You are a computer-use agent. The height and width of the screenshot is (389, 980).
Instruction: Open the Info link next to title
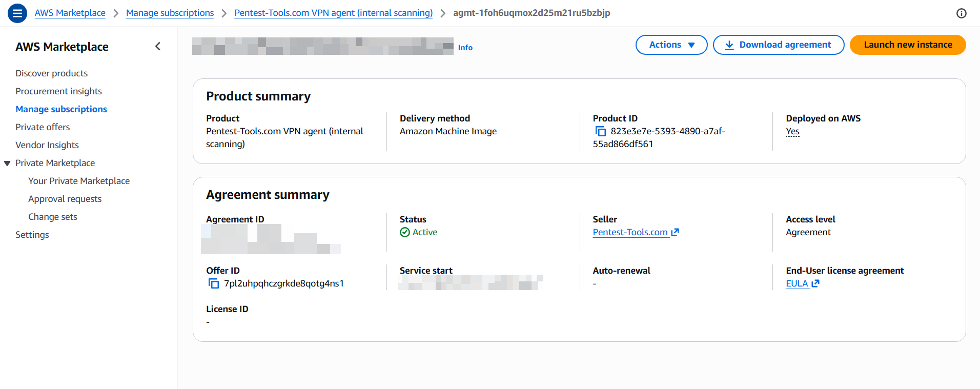465,48
